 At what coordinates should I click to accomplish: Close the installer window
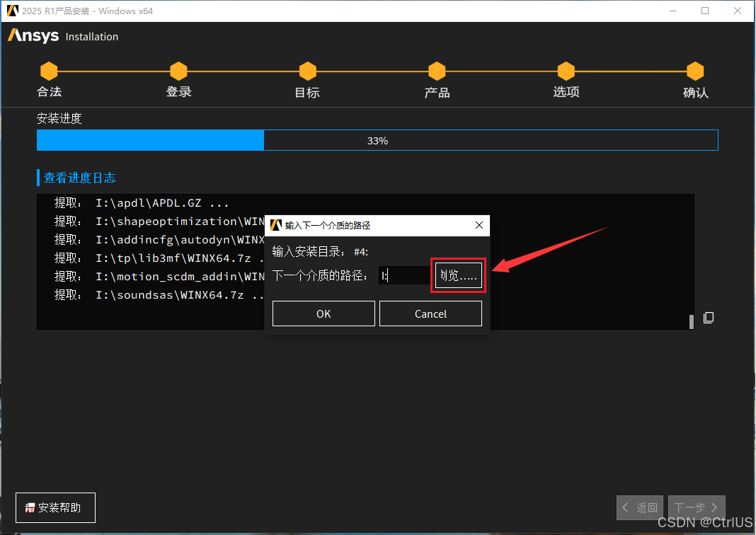tap(737, 11)
